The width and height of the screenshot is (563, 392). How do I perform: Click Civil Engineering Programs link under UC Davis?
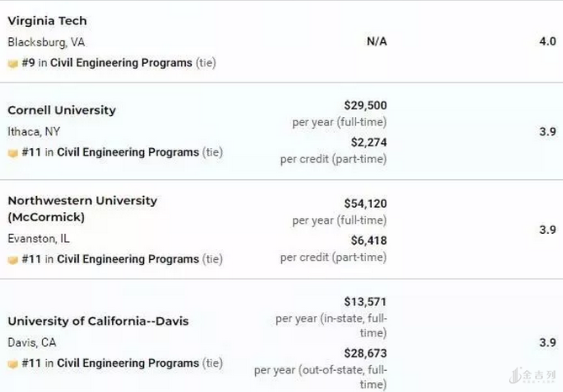pyautogui.click(x=128, y=363)
